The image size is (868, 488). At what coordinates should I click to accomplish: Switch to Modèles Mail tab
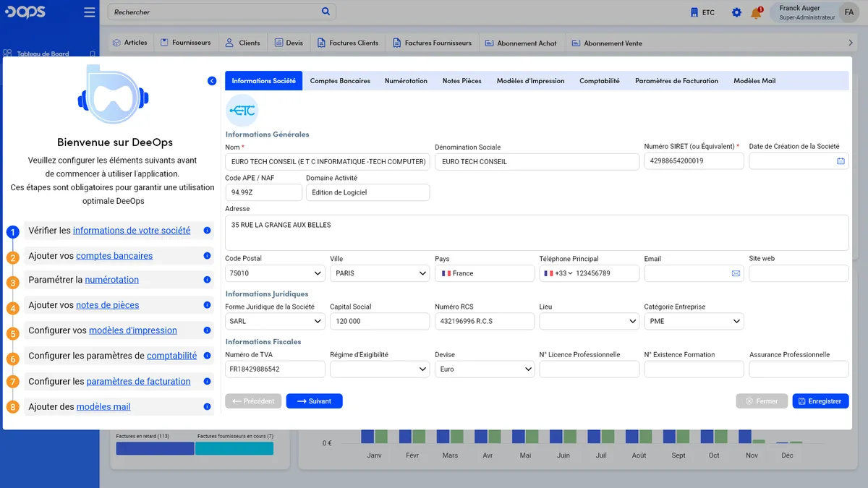754,81
